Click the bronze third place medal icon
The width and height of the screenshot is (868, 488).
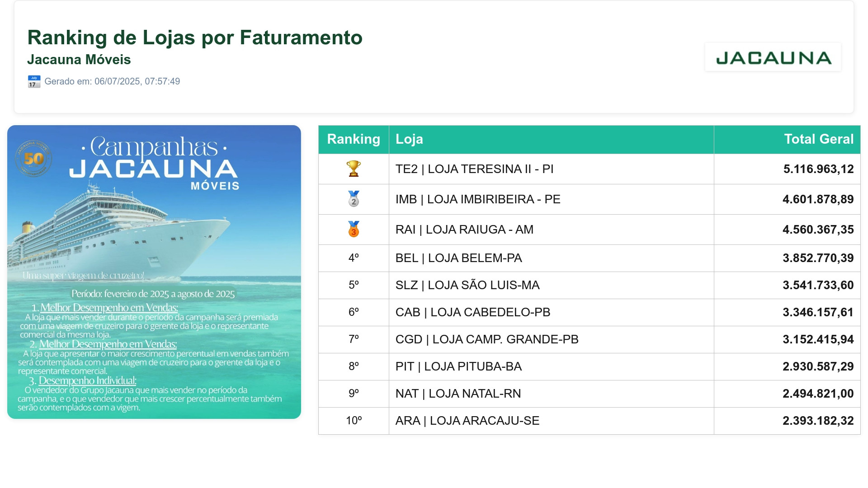[x=354, y=229]
